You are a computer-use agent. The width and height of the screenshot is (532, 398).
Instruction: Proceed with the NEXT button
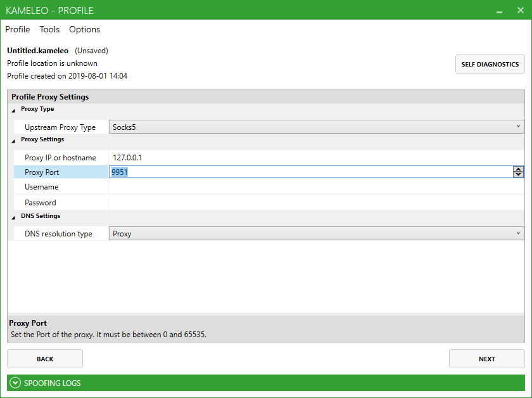pos(487,359)
